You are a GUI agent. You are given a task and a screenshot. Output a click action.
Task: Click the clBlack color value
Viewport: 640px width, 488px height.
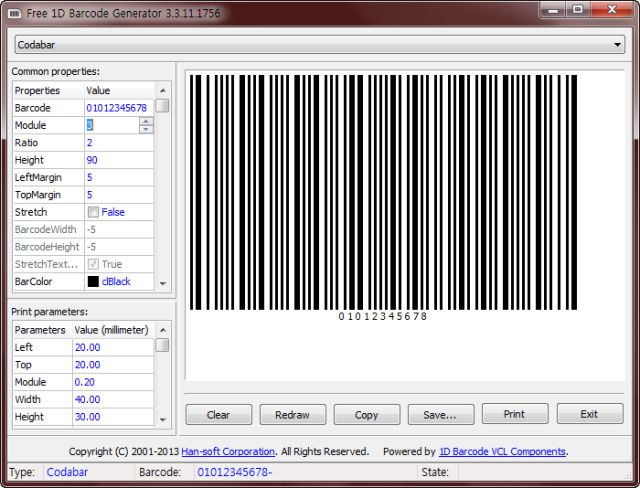[116, 282]
